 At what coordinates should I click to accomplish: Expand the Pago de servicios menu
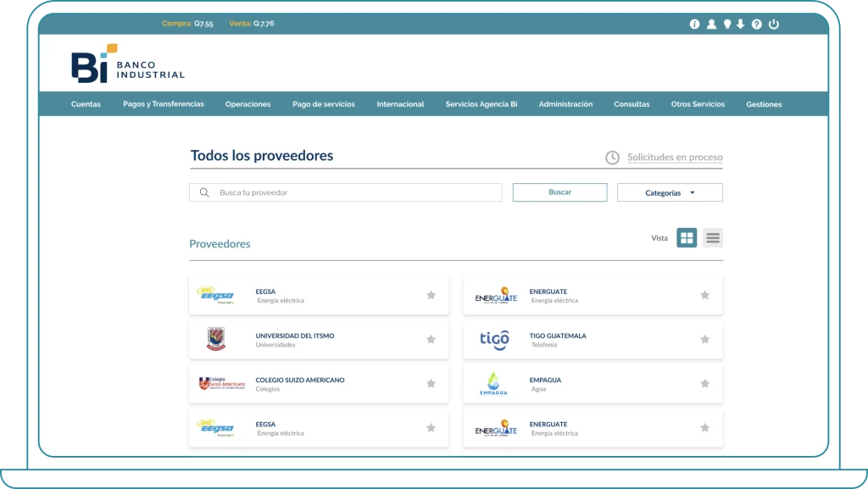[325, 104]
